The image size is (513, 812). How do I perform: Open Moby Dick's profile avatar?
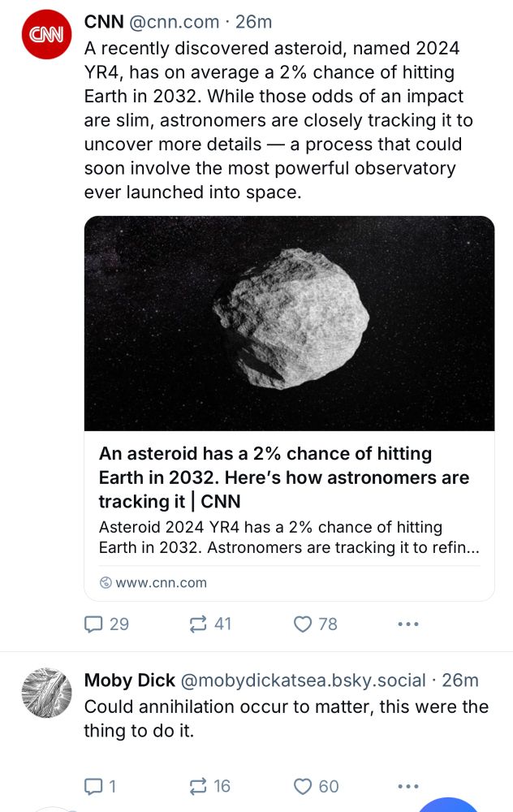[x=46, y=693]
